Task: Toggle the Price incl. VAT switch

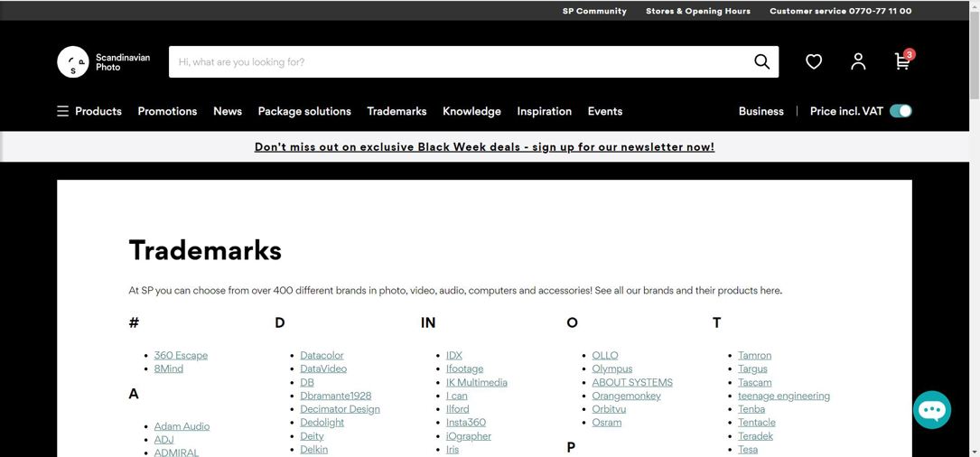Action: pos(901,111)
